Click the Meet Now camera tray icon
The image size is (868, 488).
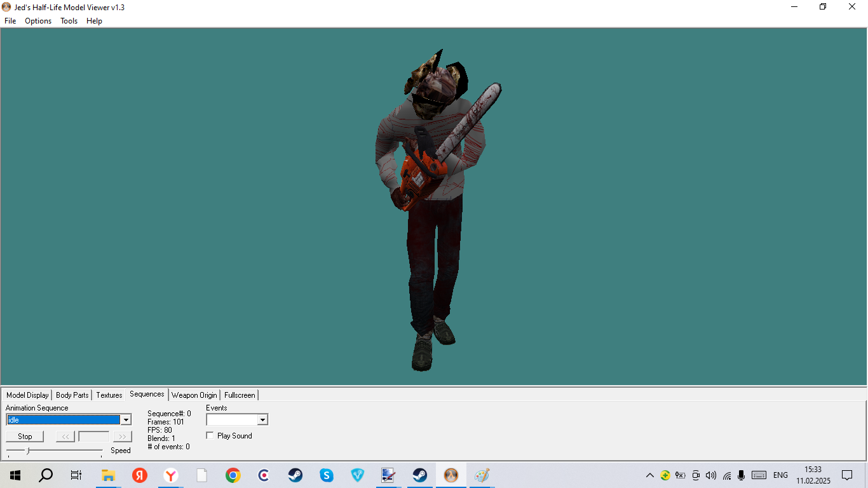point(696,475)
